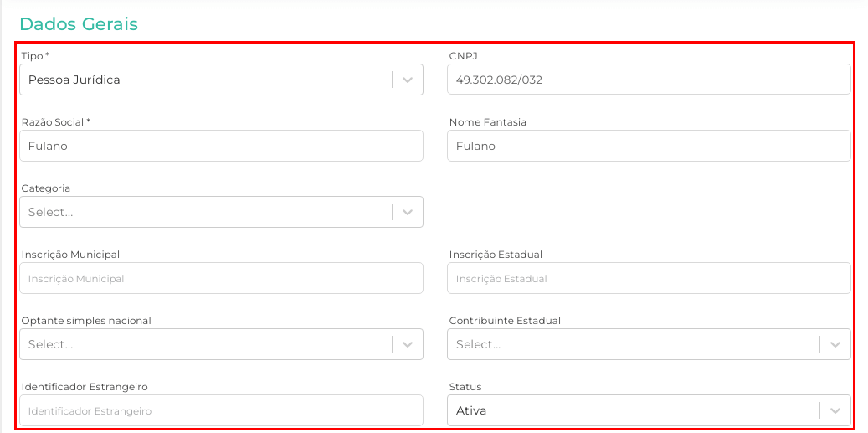
Task: Click the "Tipo *" field label
Action: pyautogui.click(x=35, y=56)
